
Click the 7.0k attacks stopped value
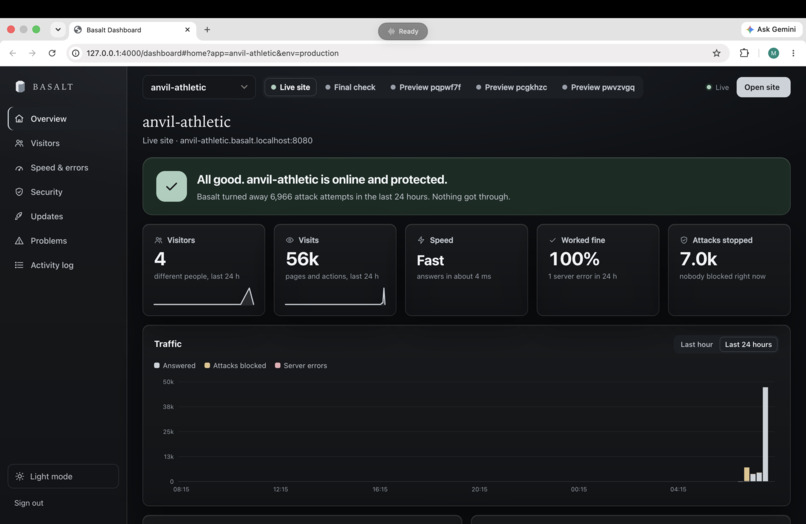tap(698, 259)
